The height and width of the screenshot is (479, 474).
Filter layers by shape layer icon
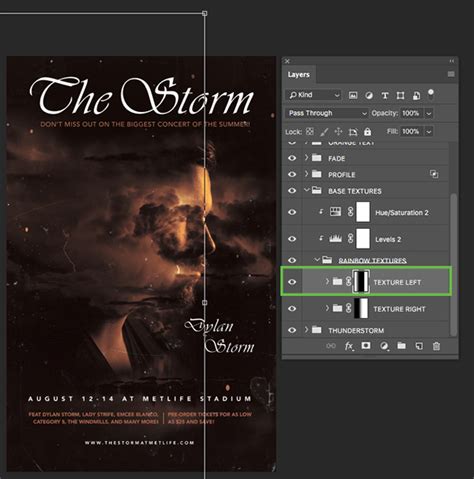[400, 96]
